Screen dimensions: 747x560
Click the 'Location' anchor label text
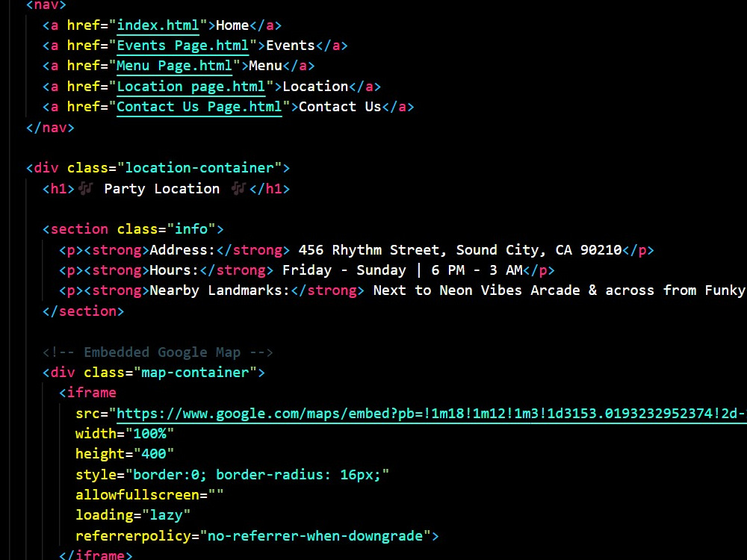click(315, 87)
